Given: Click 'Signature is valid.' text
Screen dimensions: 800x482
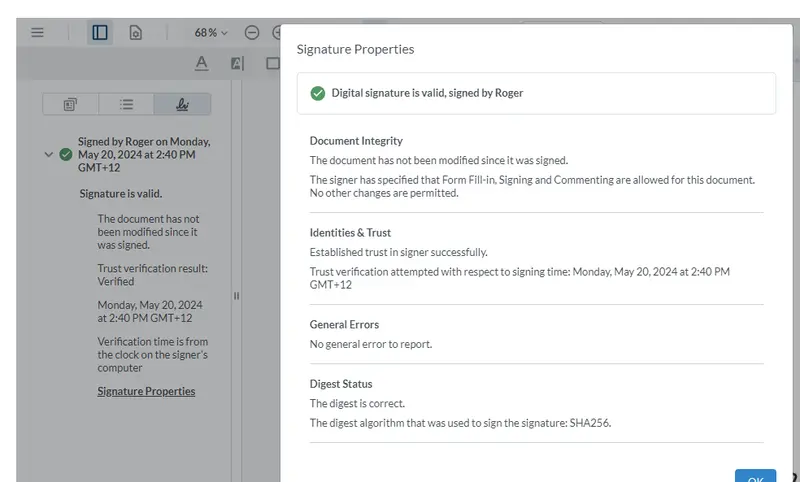Looking at the screenshot, I should tap(121, 194).
